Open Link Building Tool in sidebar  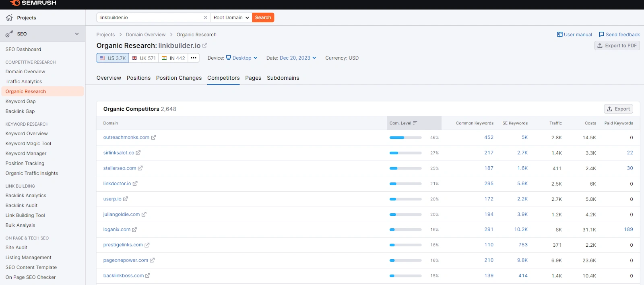coord(25,215)
